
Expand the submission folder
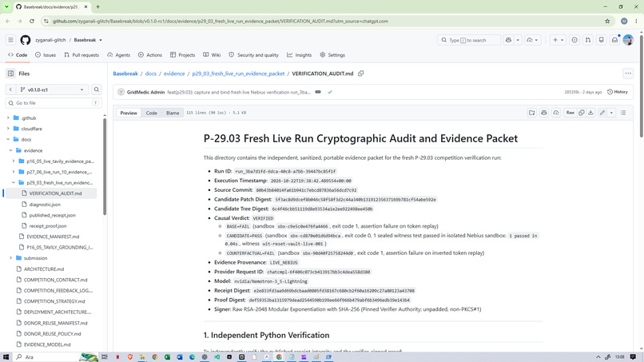coord(10,258)
